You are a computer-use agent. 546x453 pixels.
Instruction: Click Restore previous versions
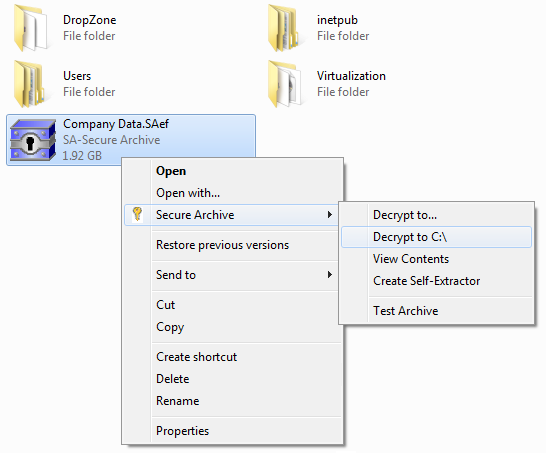223,245
